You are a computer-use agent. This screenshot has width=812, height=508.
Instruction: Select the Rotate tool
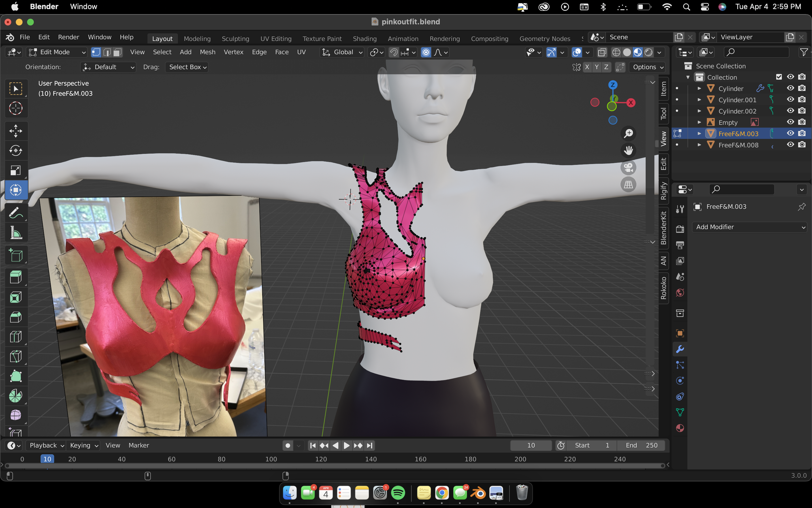pyautogui.click(x=16, y=150)
